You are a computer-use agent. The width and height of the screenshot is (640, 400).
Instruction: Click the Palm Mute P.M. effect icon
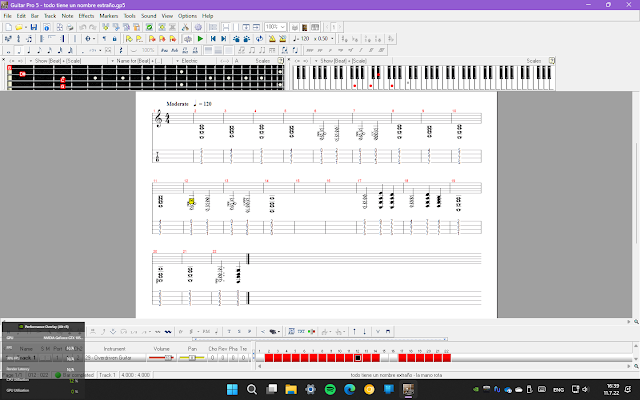coord(206,332)
